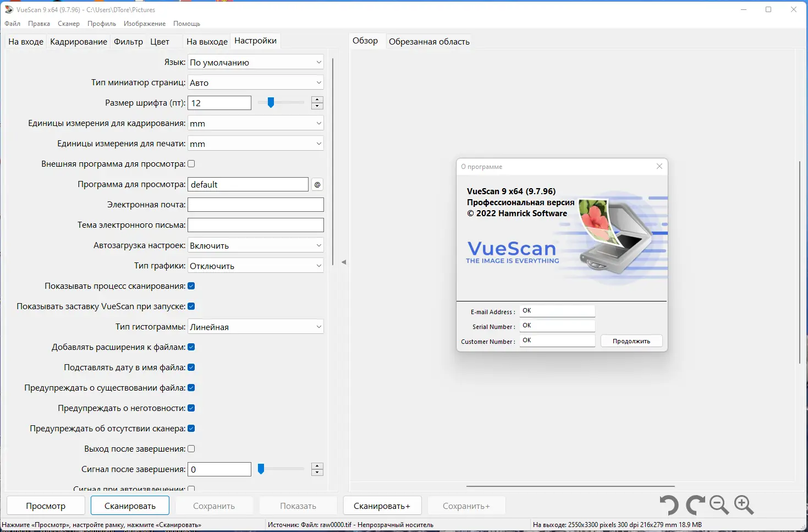
Task: Open the Помощь menu
Action: 186,23
